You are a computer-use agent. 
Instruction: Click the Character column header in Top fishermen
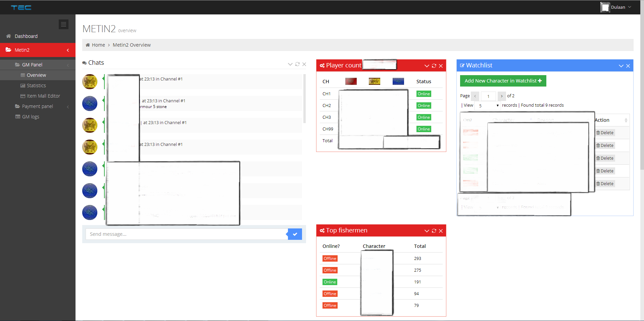[x=374, y=246]
